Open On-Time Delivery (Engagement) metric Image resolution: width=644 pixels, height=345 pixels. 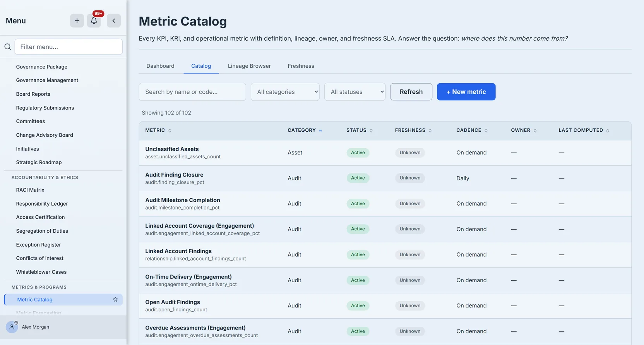click(188, 277)
